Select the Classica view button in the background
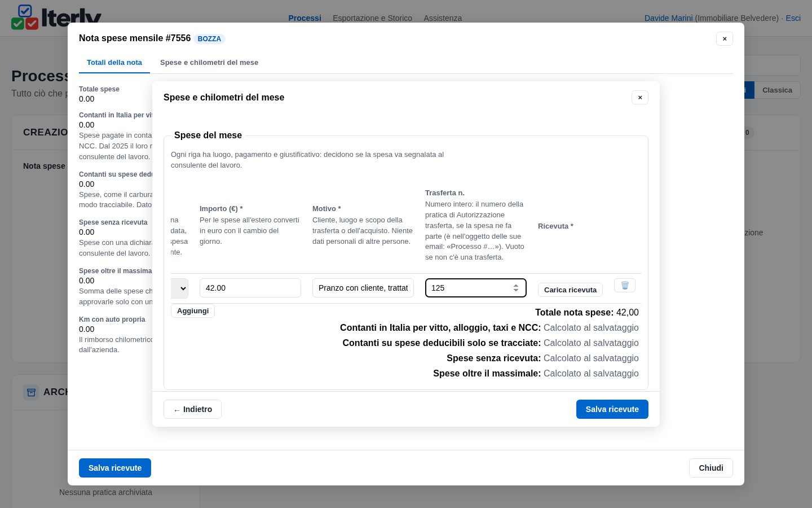Screen dimensions: 812x508 click(x=777, y=90)
